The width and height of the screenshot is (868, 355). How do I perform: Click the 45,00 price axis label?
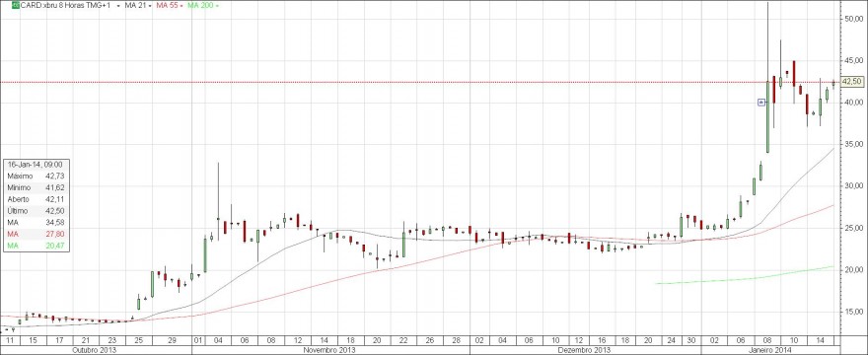(855, 60)
